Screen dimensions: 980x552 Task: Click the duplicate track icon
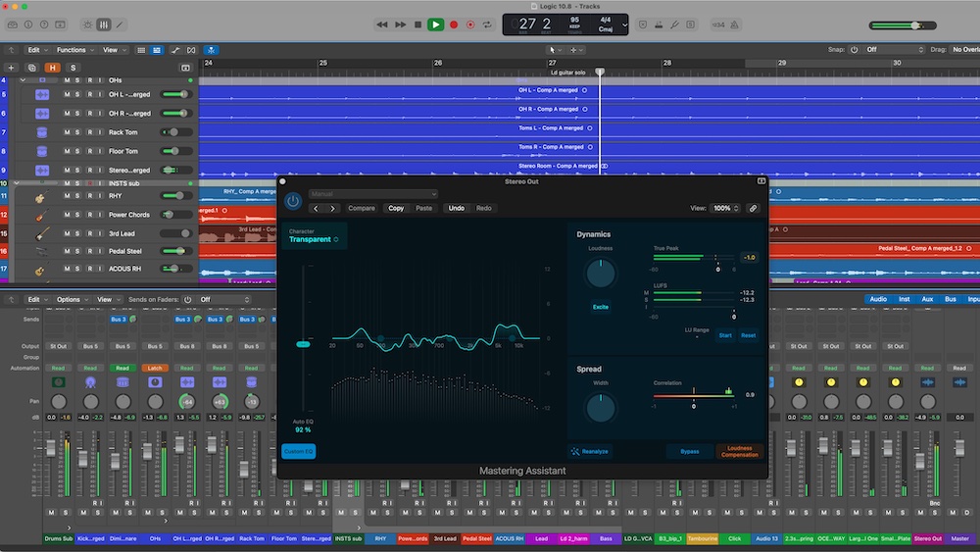32,68
